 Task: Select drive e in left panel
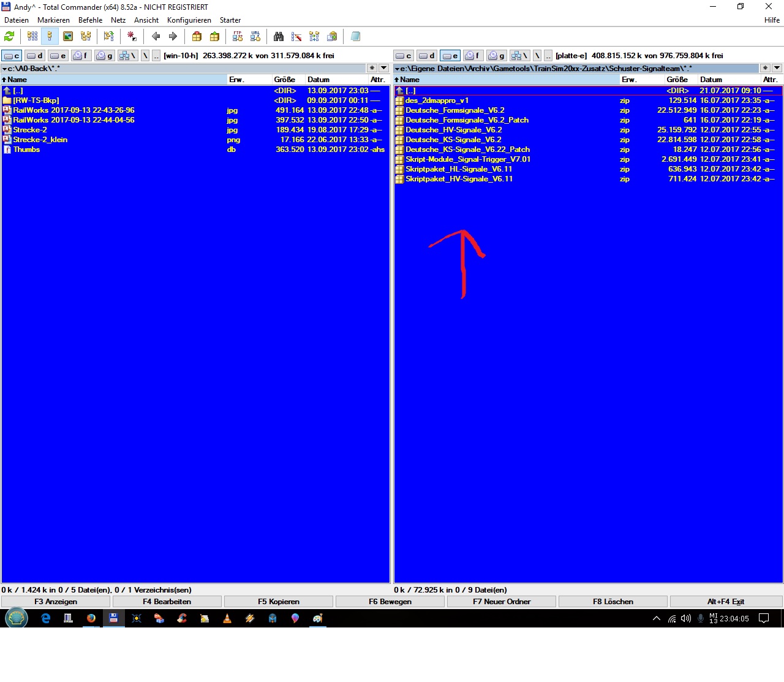58,56
